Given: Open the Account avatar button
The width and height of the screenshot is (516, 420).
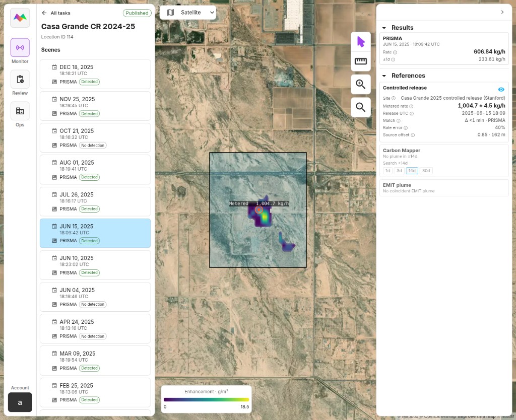Looking at the screenshot, I should [20, 402].
